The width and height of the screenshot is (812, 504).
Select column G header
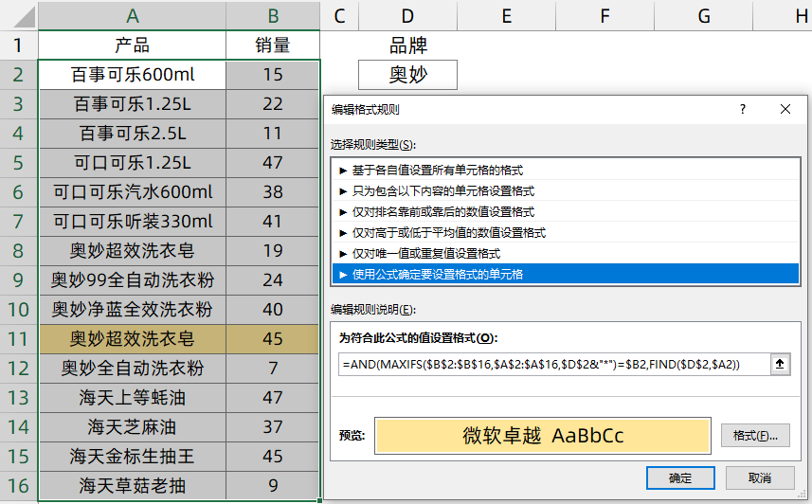(x=703, y=16)
